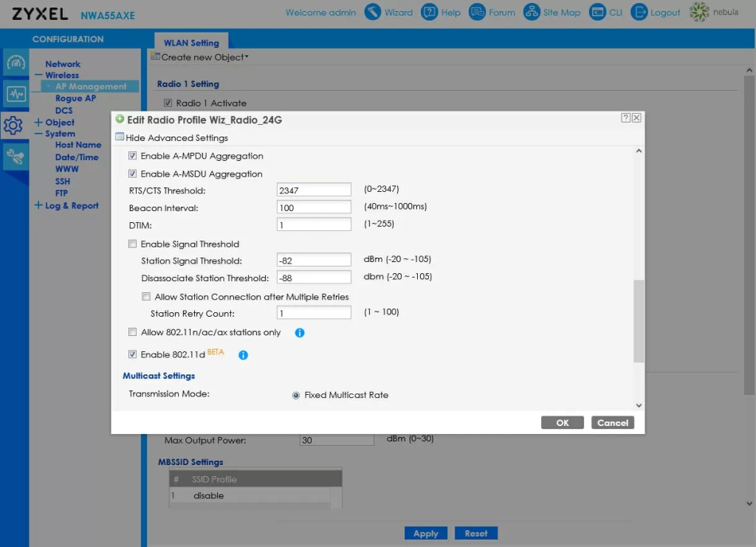
Task: Expand the Object tree node
Action: (38, 123)
